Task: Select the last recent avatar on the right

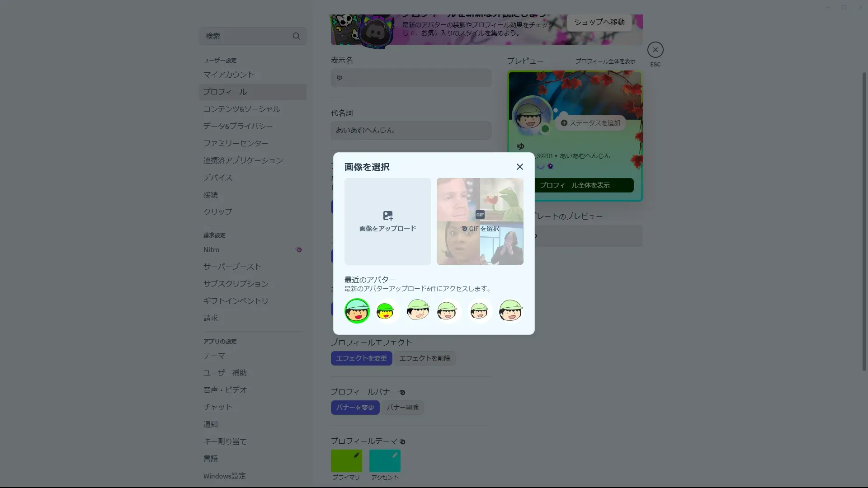Action: click(x=510, y=311)
